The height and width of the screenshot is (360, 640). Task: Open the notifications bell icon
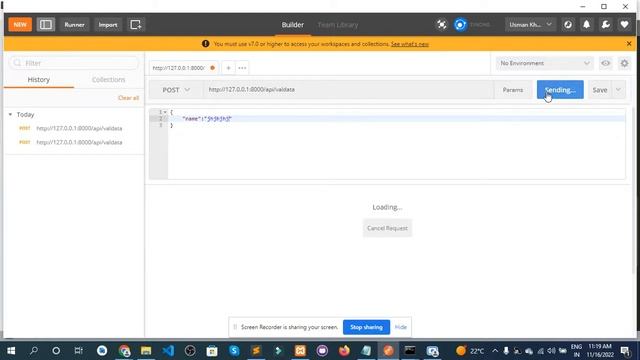click(x=587, y=24)
